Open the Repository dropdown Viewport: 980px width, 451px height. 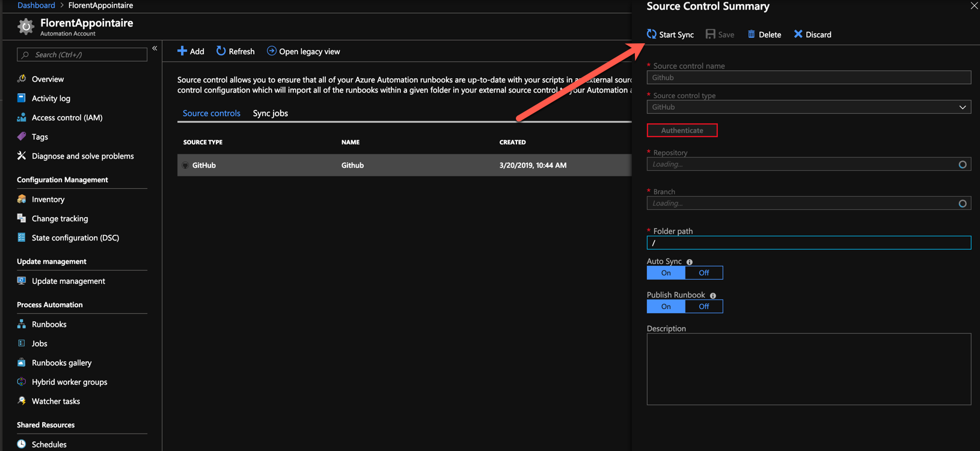pyautogui.click(x=809, y=164)
